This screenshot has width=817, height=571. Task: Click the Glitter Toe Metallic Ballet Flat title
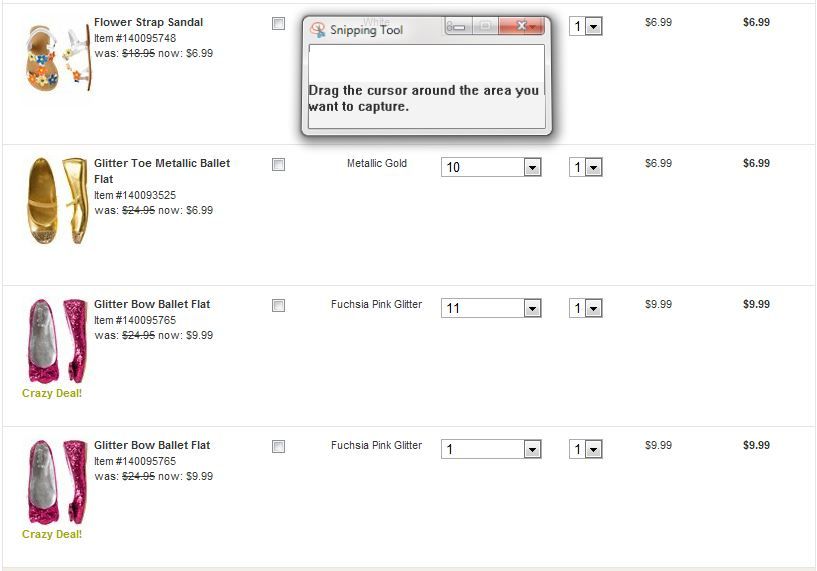(161, 163)
